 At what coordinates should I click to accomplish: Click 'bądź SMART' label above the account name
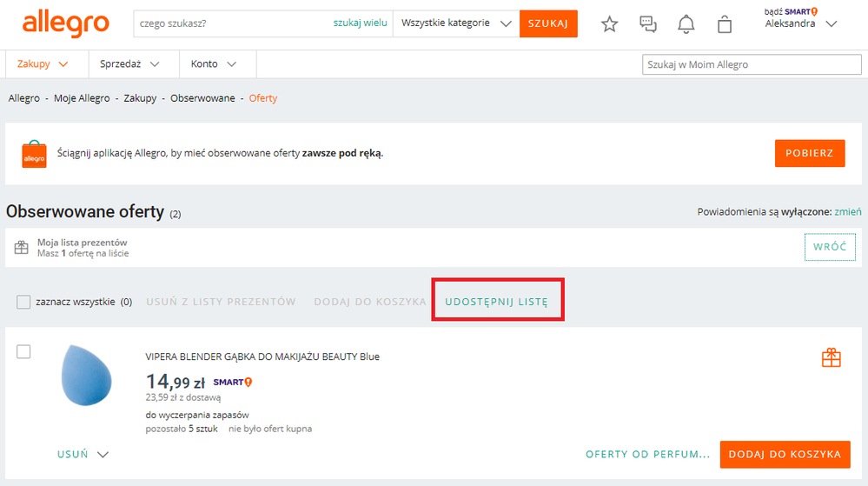[791, 11]
